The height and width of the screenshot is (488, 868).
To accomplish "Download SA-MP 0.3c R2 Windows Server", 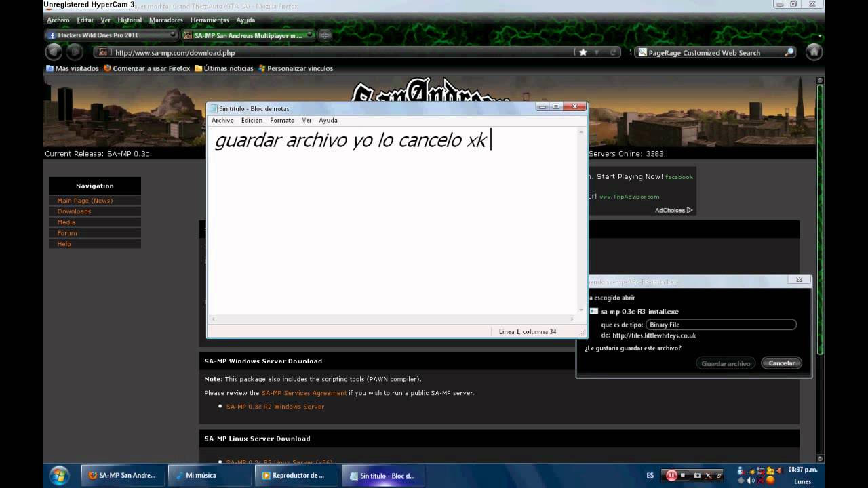I will [275, 407].
